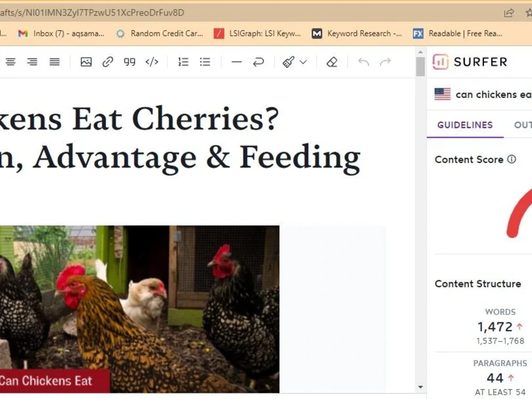The height and width of the screenshot is (399, 532).
Task: Expand the brush tool dropdown arrow
Action: 303,62
